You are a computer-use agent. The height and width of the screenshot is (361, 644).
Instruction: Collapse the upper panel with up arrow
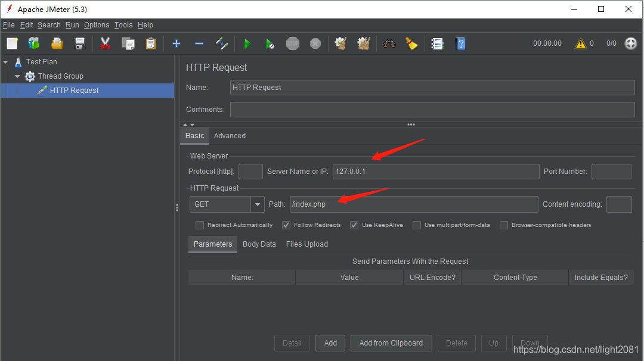click(x=185, y=125)
